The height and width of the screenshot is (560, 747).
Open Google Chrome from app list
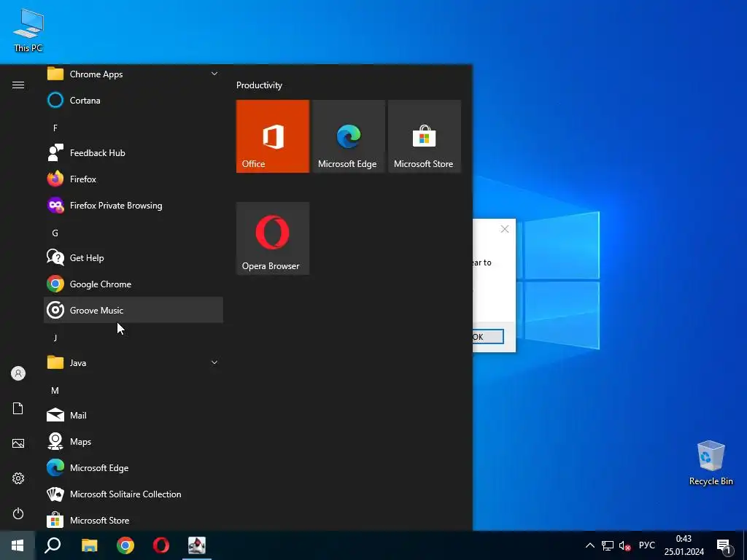click(133, 284)
